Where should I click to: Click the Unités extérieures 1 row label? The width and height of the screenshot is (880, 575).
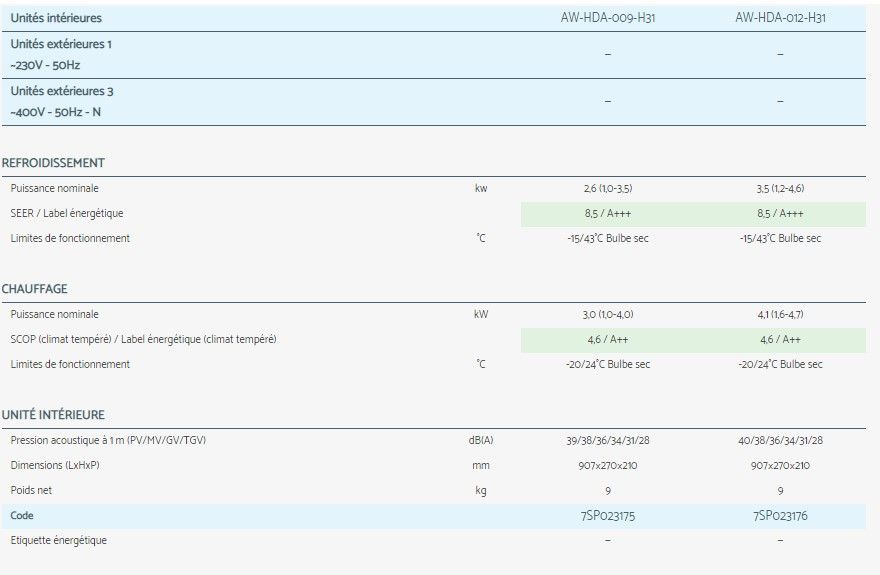coord(61,45)
